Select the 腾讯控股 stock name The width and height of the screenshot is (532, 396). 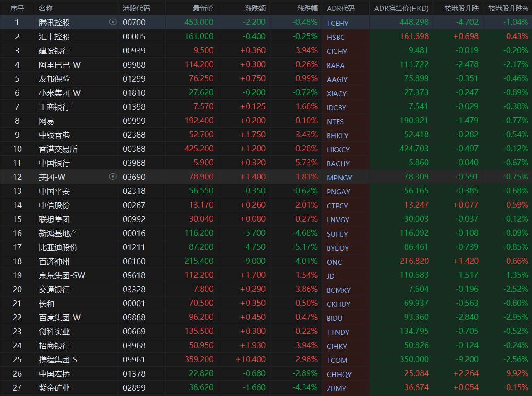coord(54,22)
